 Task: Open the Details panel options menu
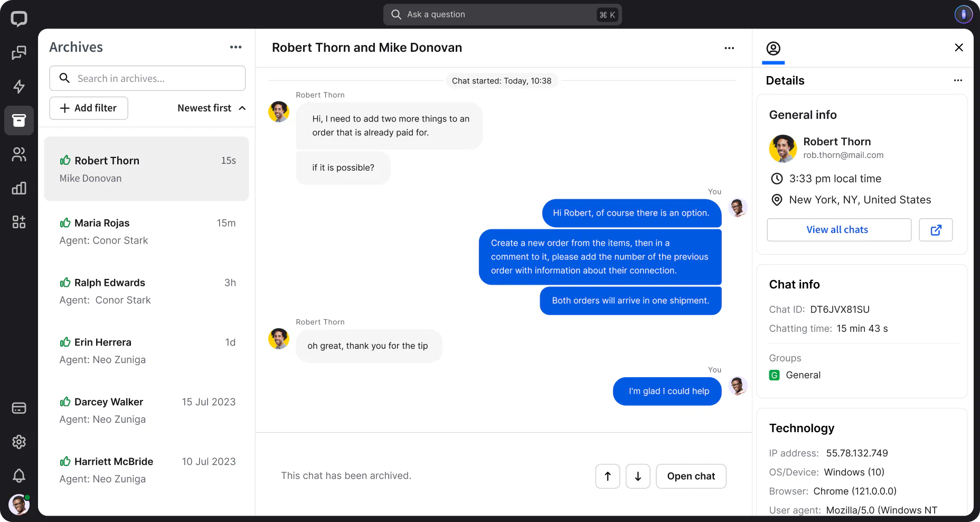[x=958, y=80]
